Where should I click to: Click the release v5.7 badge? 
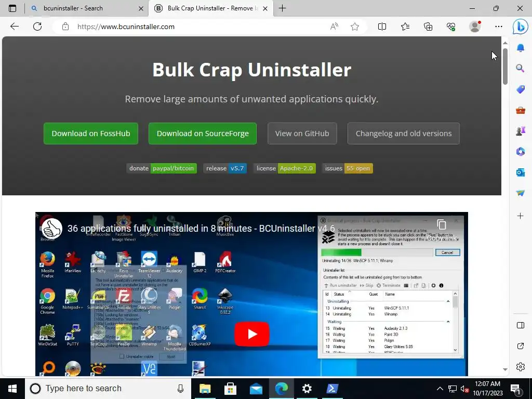click(225, 168)
